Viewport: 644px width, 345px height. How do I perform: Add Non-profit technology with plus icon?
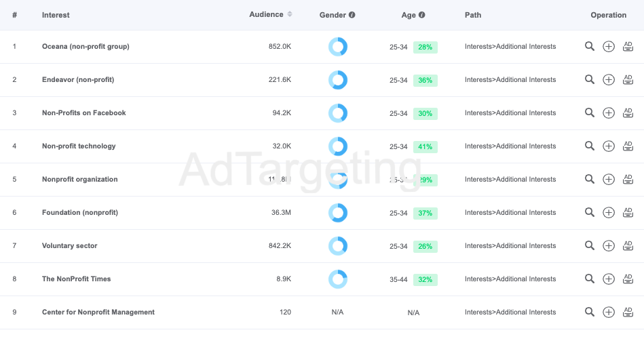(x=609, y=146)
